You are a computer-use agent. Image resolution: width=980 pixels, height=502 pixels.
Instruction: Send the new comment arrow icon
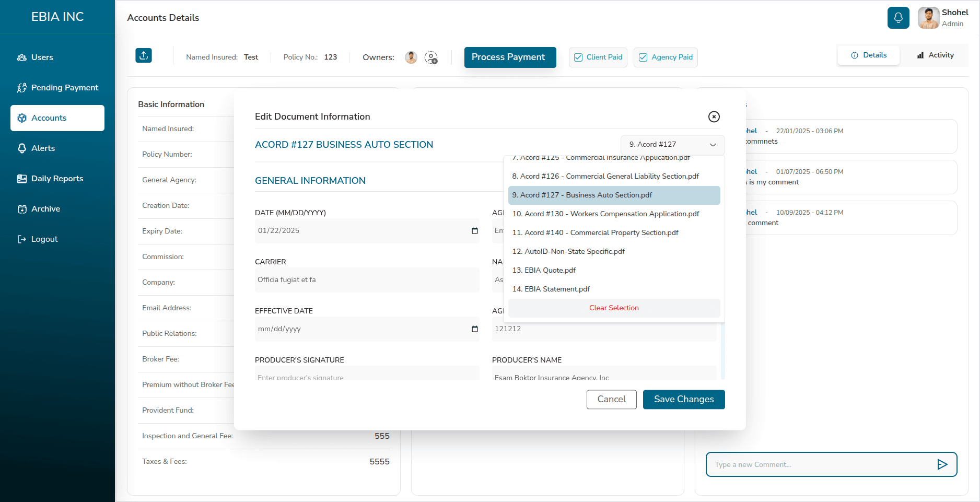tap(942, 464)
